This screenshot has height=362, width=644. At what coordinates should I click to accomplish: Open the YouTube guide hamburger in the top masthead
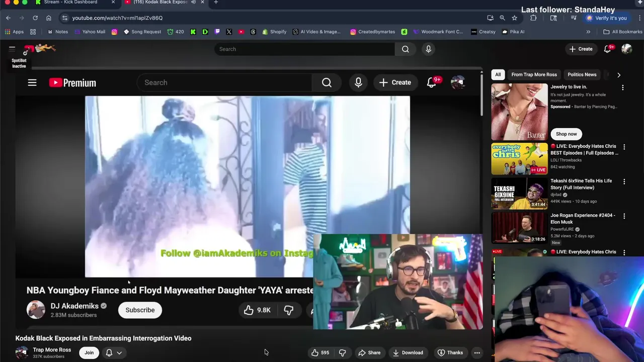point(12,49)
